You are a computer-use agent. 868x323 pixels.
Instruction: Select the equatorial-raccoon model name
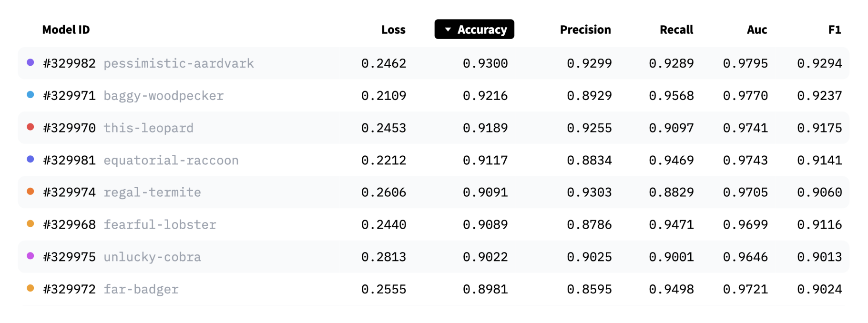171,160
